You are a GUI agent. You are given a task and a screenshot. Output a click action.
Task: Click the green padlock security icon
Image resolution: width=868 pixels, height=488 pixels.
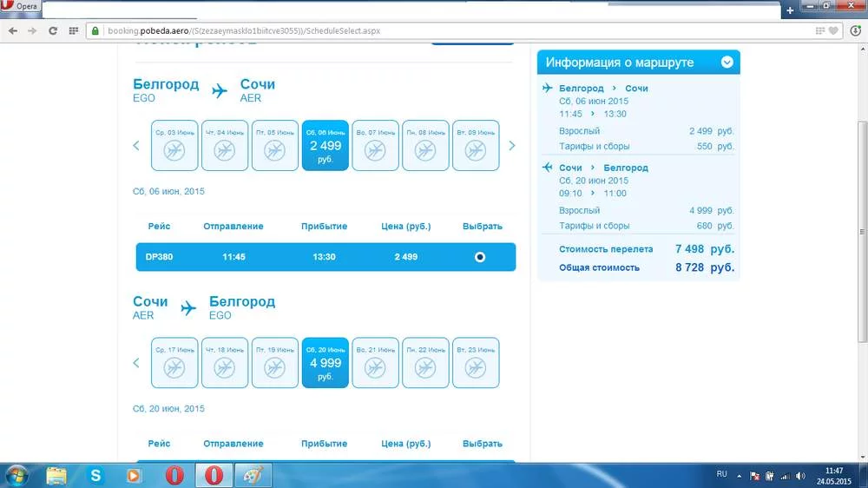coord(95,31)
